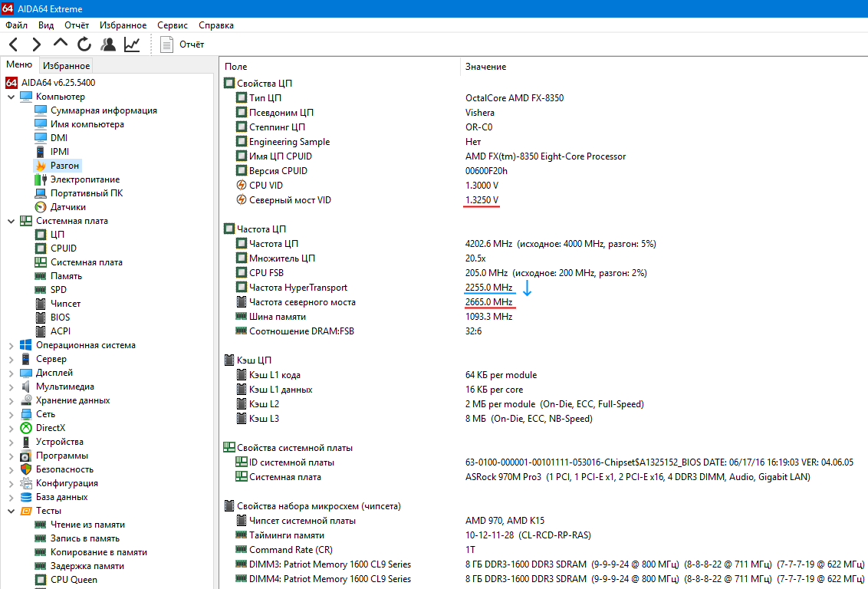Screen dimensions: 868x589
Task: Switch to the Меню tab
Action: tap(19, 64)
